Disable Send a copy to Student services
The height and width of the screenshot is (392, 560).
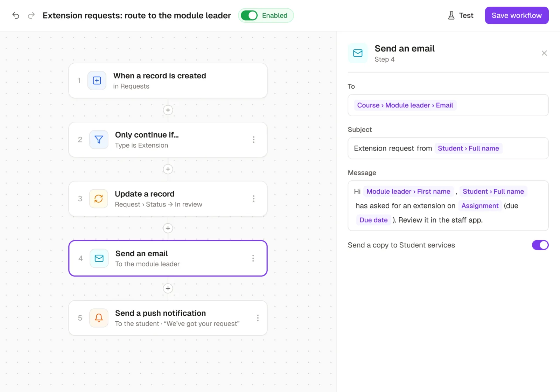click(x=540, y=245)
